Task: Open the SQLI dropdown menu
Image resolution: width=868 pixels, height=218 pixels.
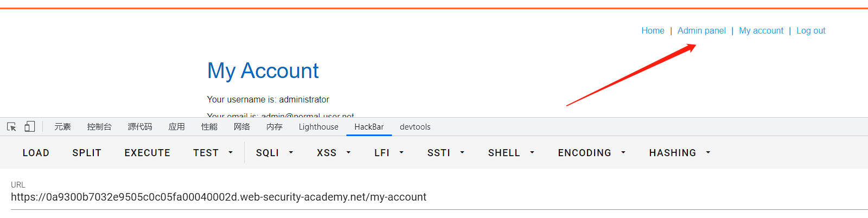Action: click(275, 153)
